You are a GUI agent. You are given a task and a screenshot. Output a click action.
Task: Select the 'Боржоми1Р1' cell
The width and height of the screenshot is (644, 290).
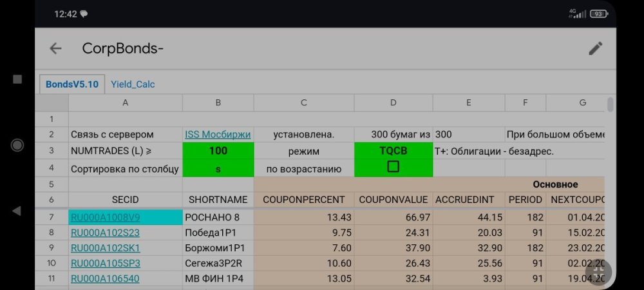click(218, 248)
